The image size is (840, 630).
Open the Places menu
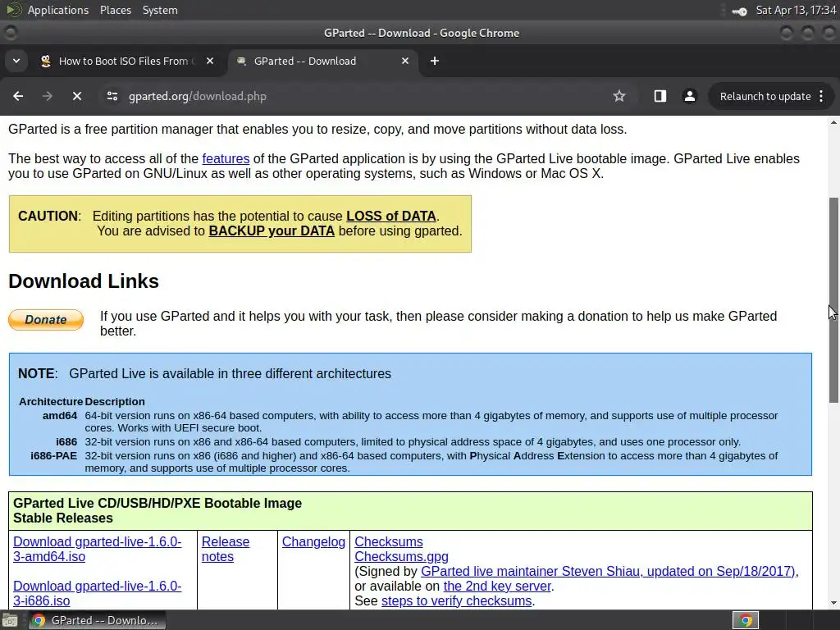[x=115, y=10]
